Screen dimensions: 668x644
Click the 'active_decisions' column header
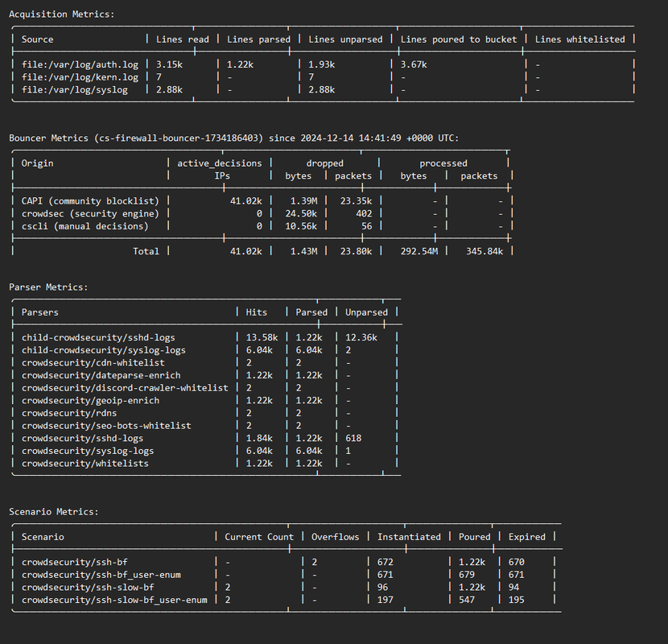point(220,163)
